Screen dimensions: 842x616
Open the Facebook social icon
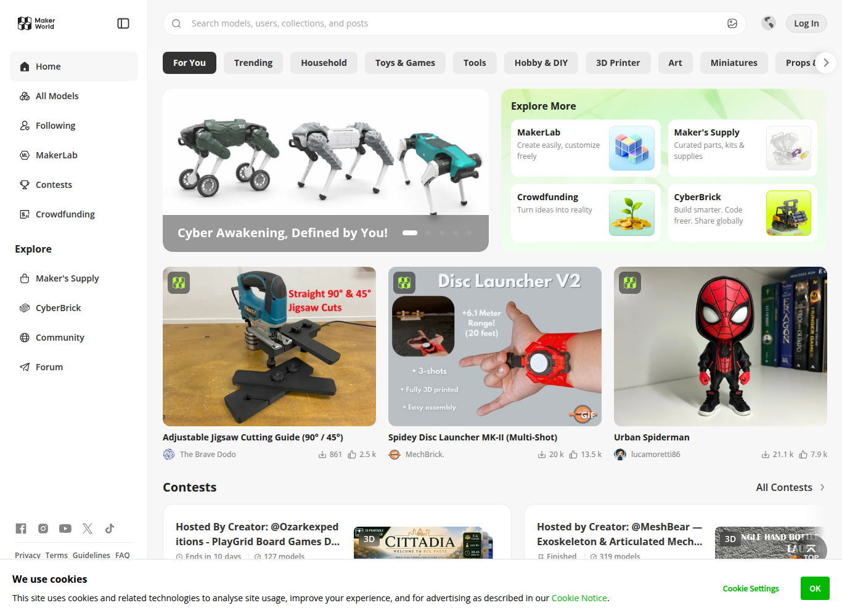pos(21,529)
